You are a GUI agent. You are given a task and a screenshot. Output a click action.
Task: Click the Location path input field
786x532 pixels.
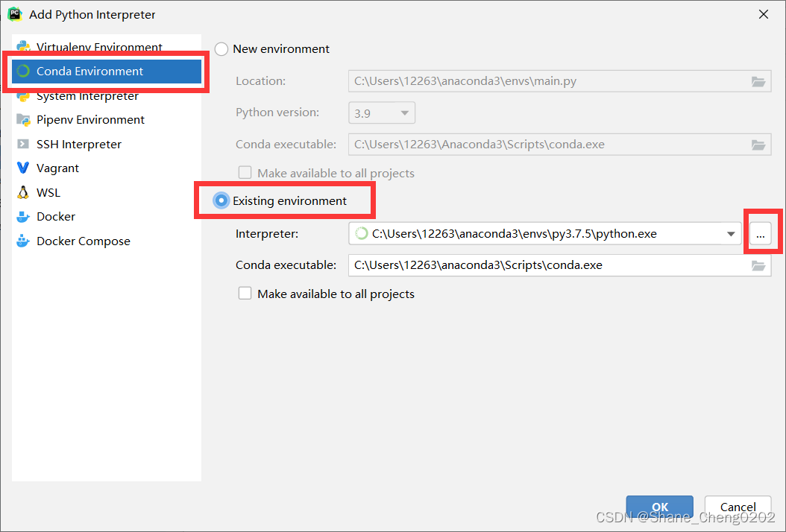click(x=559, y=81)
